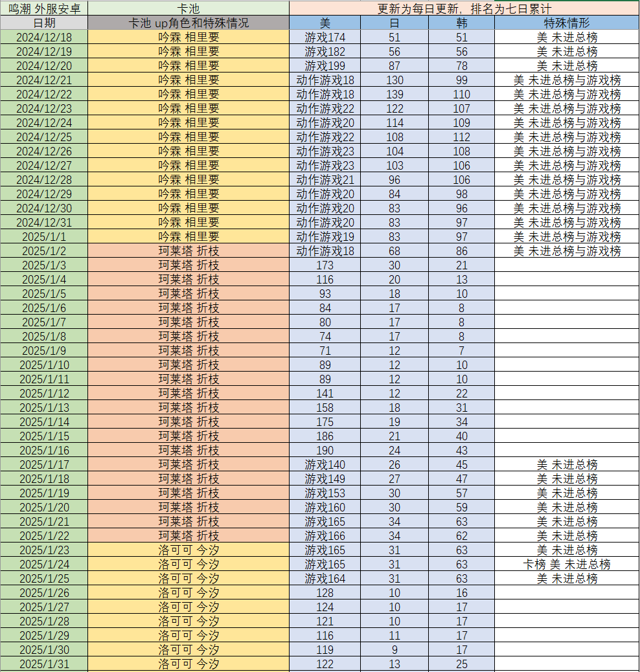
Task: Select the 日期 column header
Action: pyautogui.click(x=44, y=23)
